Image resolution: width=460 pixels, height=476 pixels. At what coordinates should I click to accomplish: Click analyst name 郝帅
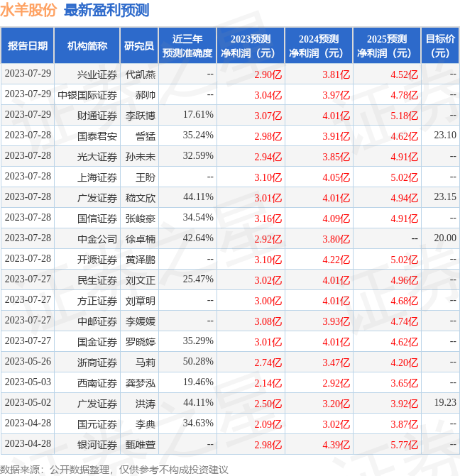pos(146,95)
